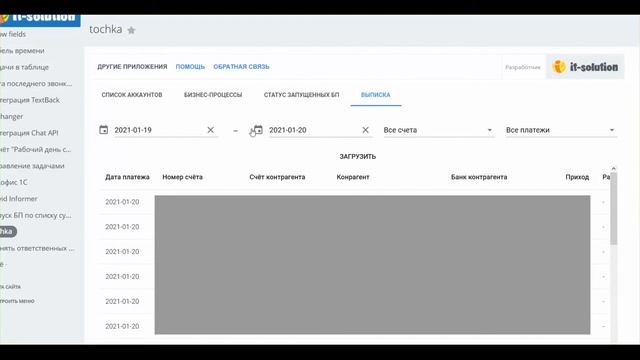Image resolution: width=640 pixels, height=360 pixels.
Task: Click the 'меню' sidebar settings link
Action: click(17, 301)
